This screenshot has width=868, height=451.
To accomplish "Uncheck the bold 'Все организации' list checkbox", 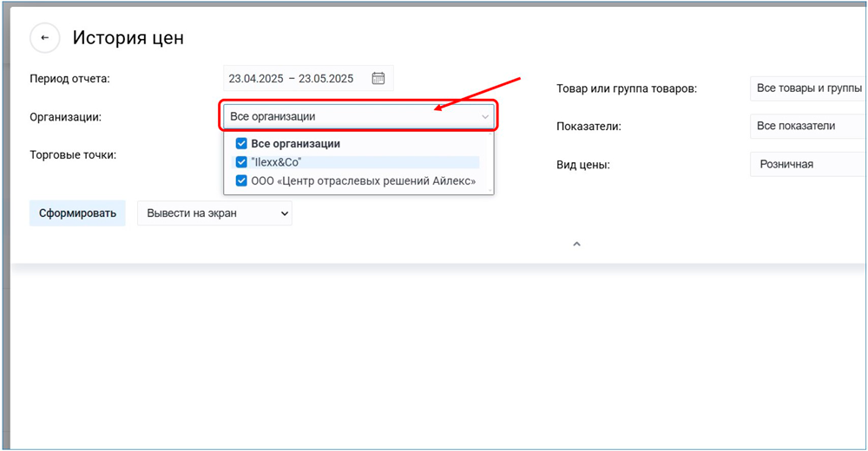I will (x=242, y=144).
